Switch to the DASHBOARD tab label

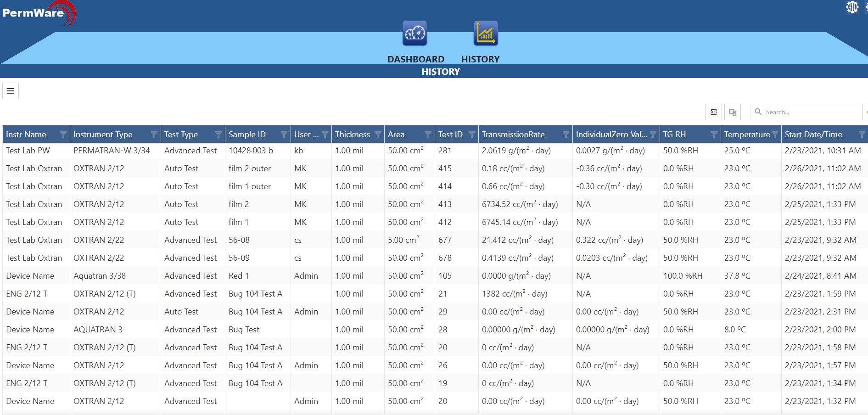[x=415, y=59]
